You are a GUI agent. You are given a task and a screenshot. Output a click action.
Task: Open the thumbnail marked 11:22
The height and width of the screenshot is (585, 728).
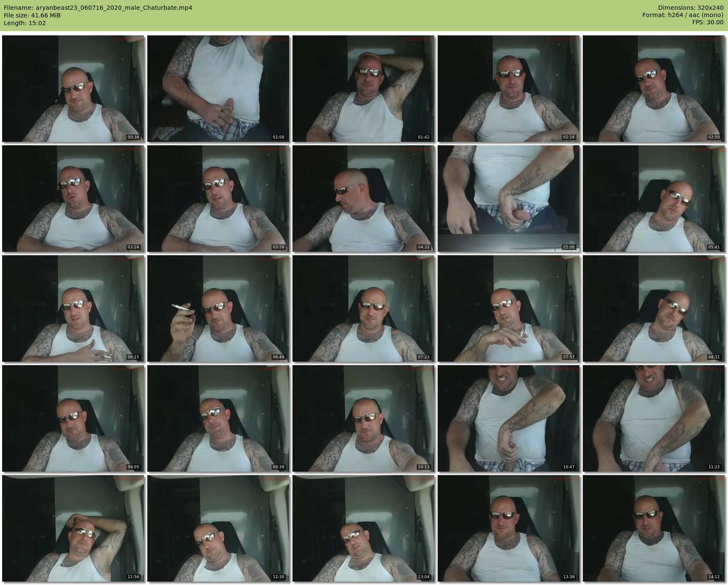click(x=653, y=418)
